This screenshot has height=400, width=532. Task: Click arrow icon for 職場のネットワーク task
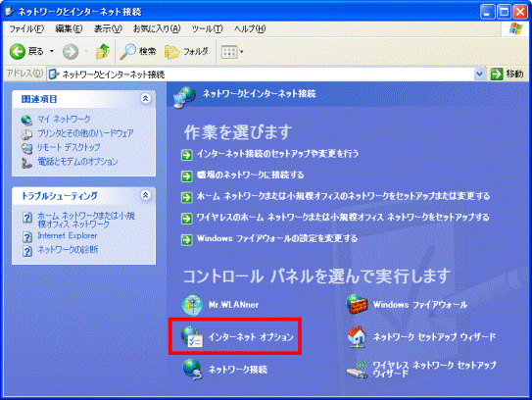pyautogui.click(x=186, y=176)
